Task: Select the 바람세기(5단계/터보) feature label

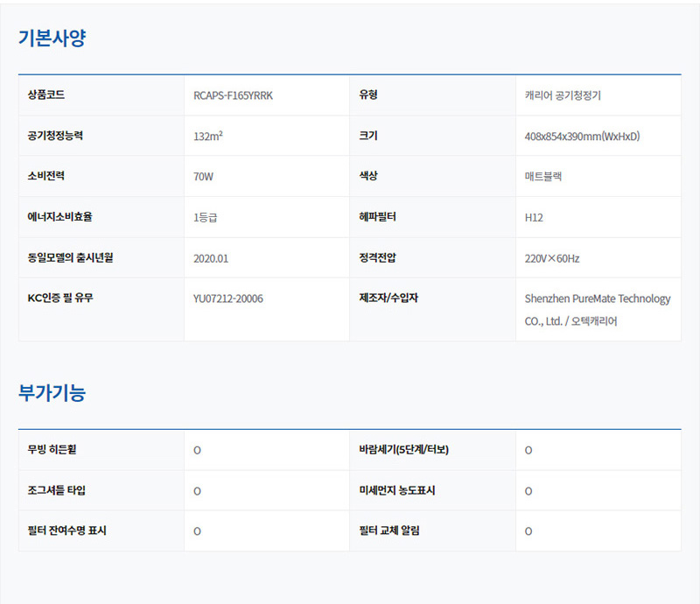Action: click(403, 450)
